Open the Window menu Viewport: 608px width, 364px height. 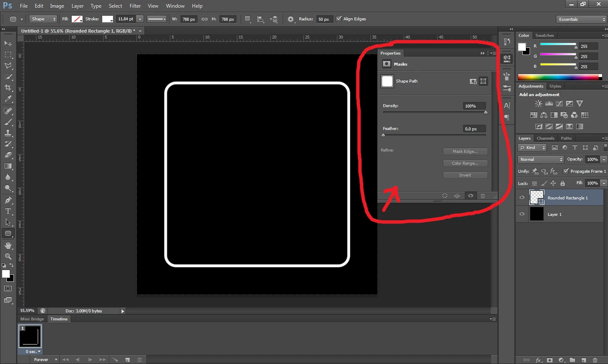tap(175, 6)
